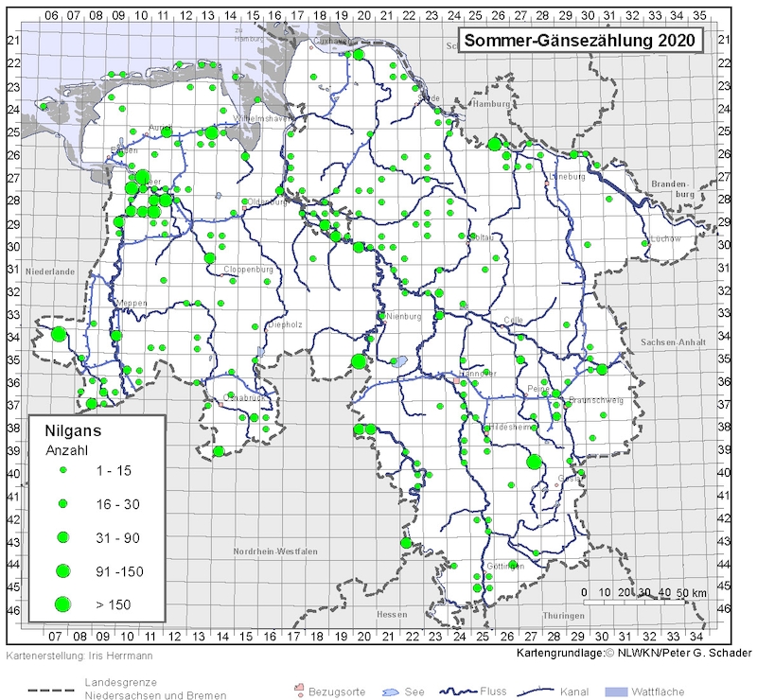Click the Nordrhein-Westfalen map label
The width and height of the screenshot is (757, 700).
click(275, 551)
